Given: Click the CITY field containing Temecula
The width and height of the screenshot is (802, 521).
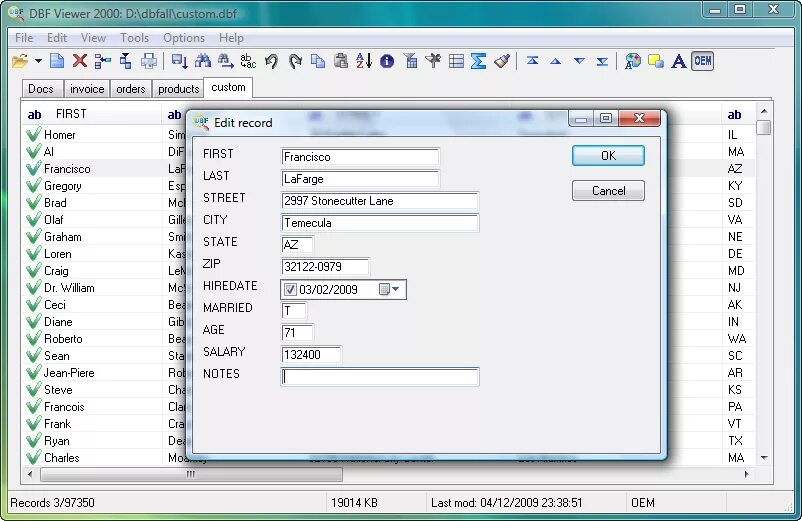Looking at the screenshot, I should (x=380, y=223).
